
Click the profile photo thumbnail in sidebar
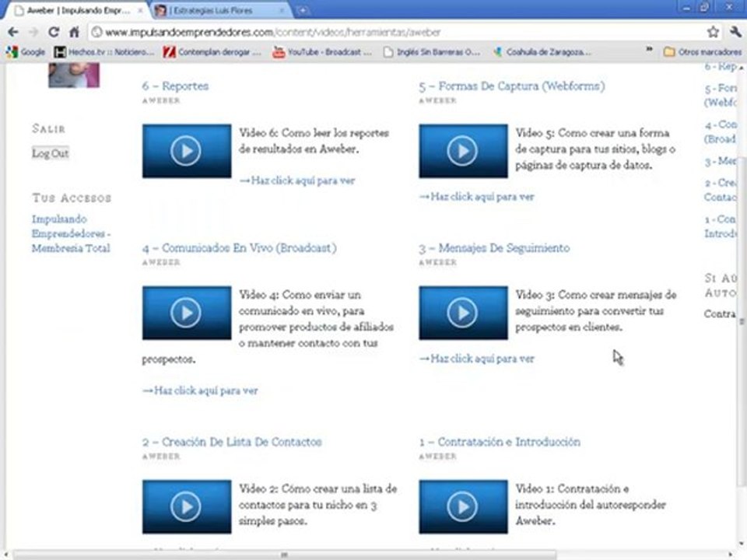(x=74, y=75)
